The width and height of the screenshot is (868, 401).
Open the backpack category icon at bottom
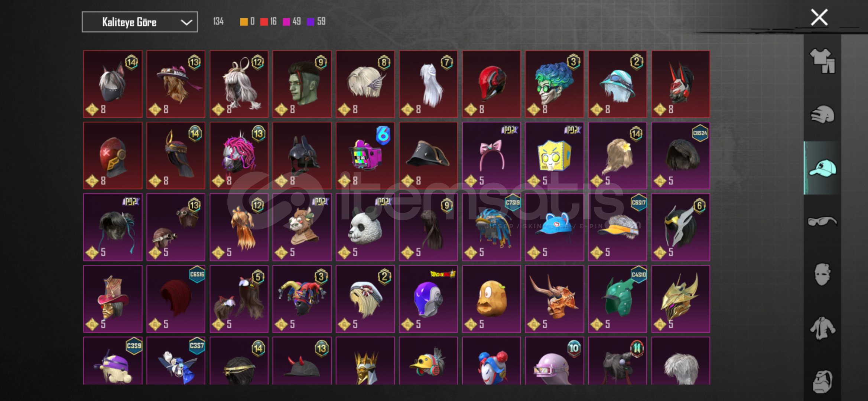[x=822, y=381]
